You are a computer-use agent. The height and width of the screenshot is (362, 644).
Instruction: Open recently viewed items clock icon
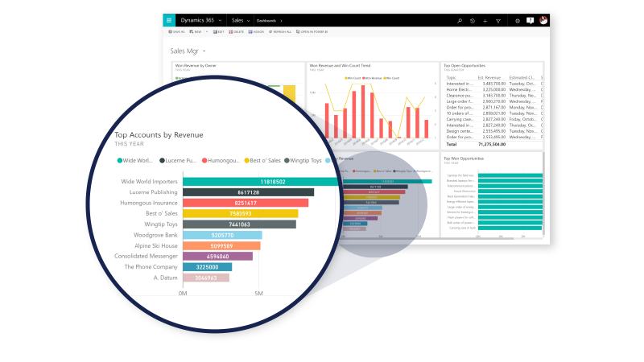coord(473,21)
